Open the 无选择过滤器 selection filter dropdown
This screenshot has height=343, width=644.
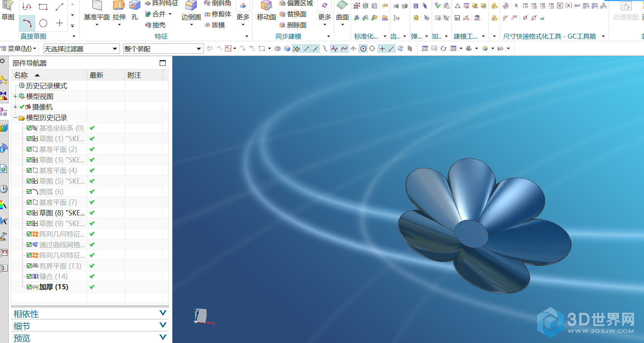pos(81,49)
